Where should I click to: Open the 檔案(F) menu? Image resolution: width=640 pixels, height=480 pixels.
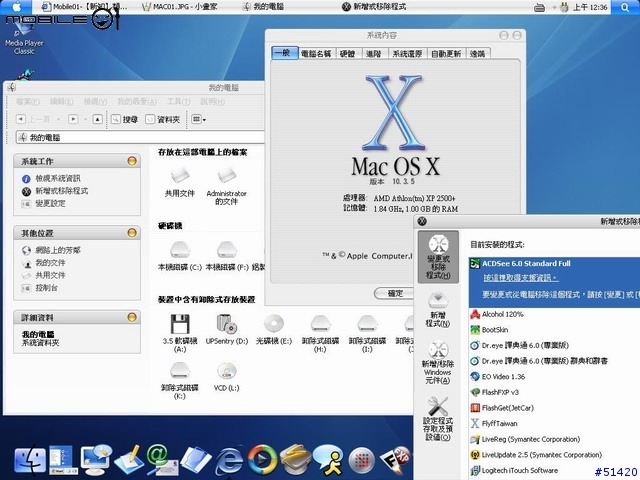[28, 102]
